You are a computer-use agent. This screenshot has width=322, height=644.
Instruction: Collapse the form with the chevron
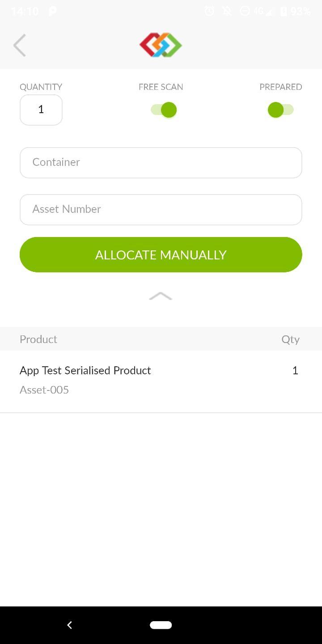click(x=161, y=296)
